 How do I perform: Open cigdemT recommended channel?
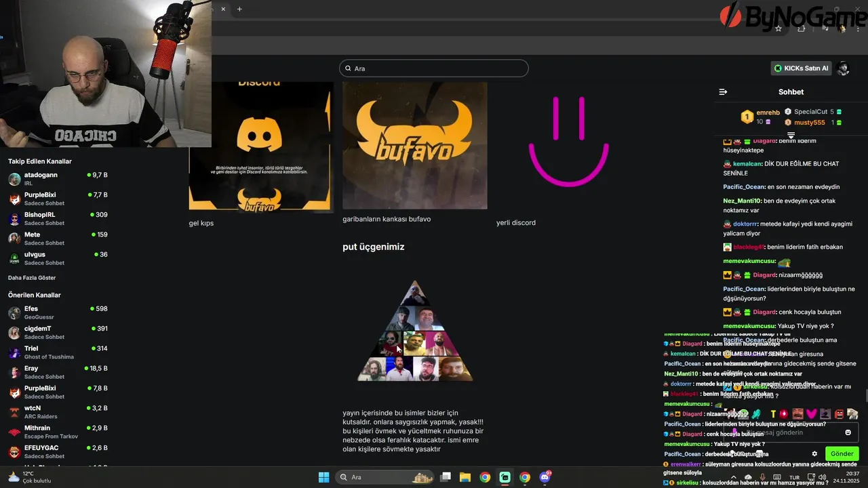coord(60,332)
